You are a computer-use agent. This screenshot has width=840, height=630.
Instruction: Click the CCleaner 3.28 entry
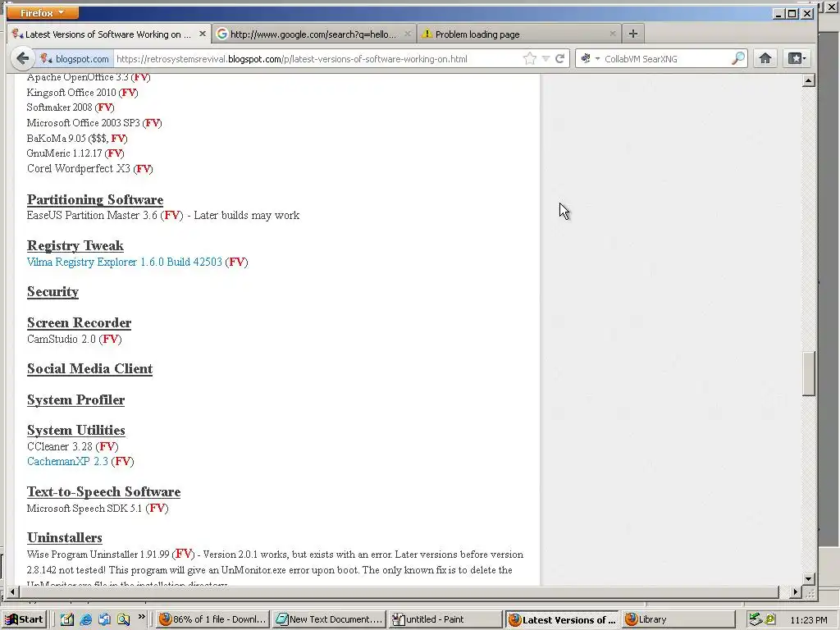click(x=72, y=446)
